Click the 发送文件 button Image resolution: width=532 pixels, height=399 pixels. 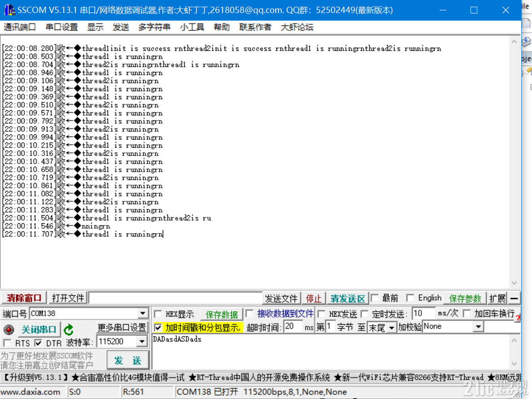(281, 298)
